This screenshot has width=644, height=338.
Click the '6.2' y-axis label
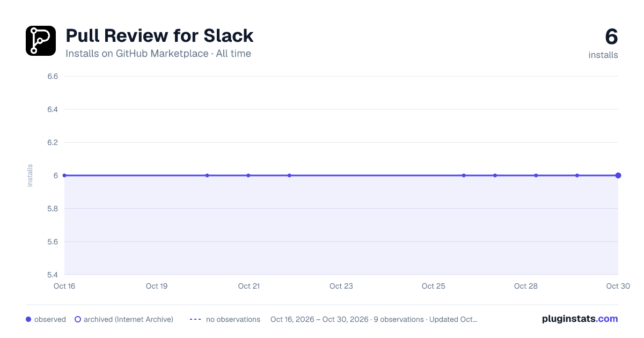53,143
